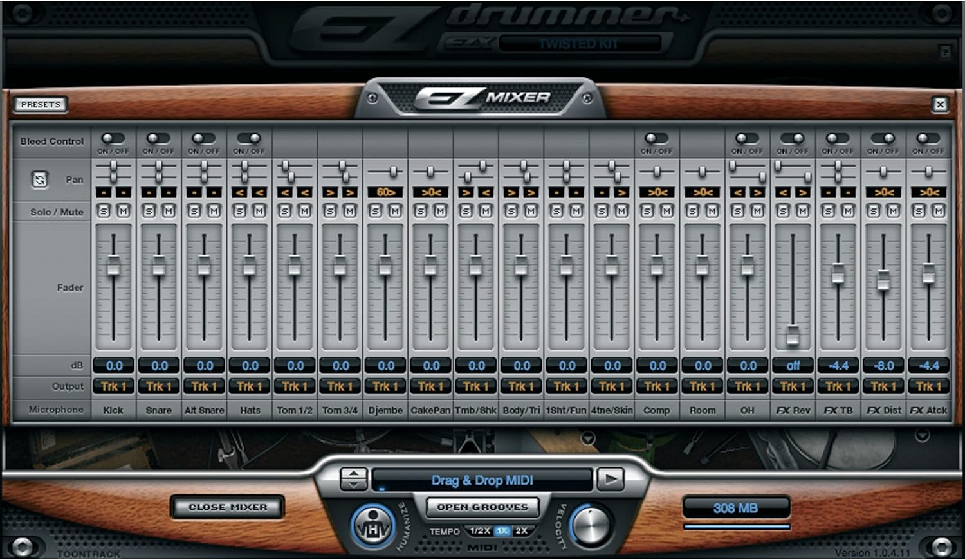Click the MIDI up/down stepper arrows
The height and width of the screenshot is (560, 965).
(x=353, y=479)
